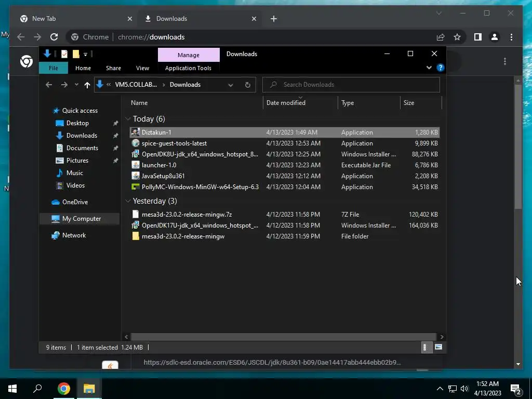Click VM5.COLLAB breadcrumb in address bar
Image resolution: width=532 pixels, height=399 pixels.
136,85
